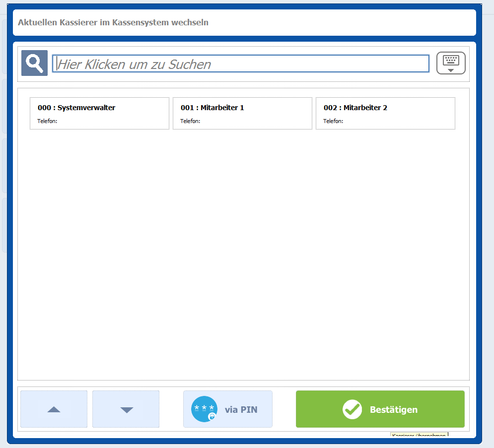Click the dialog title 'Aktuellen Kassierer im Kassensystem wechseln'
494x448 pixels.
point(113,22)
